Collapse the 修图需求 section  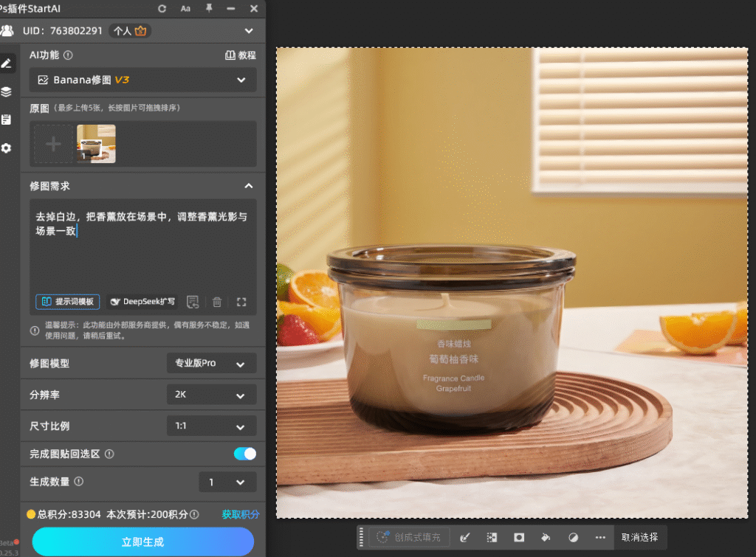[249, 186]
